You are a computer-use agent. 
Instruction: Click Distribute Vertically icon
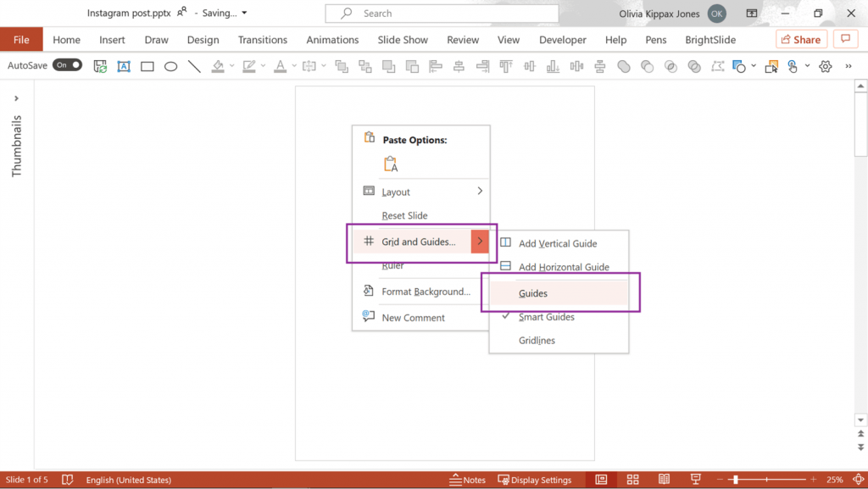click(600, 66)
